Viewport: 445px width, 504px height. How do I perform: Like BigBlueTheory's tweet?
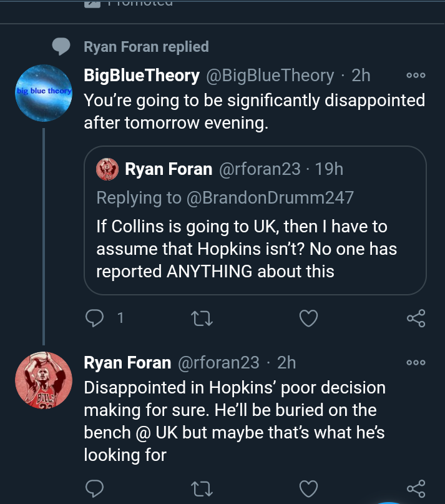(309, 319)
